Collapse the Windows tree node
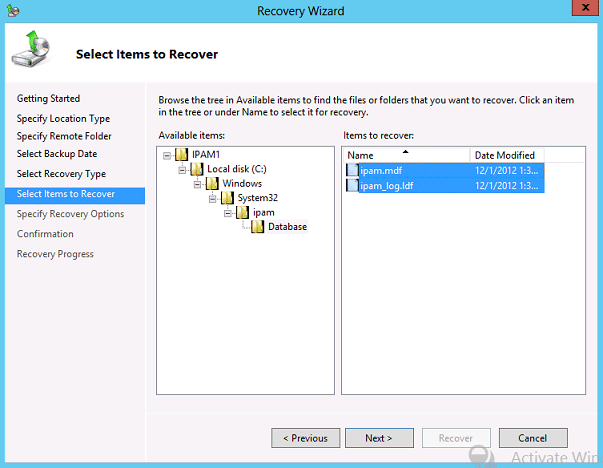Image resolution: width=603 pixels, height=468 pixels. click(x=197, y=185)
